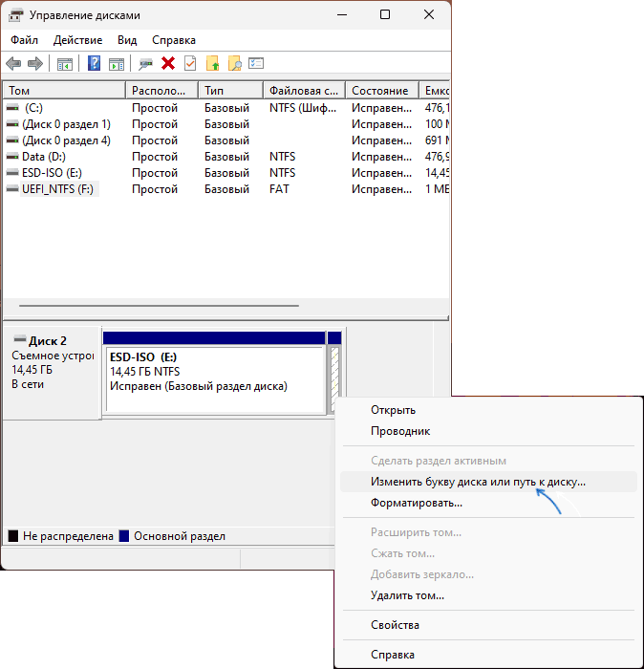Click the Диск 2 disk icon
Image resolution: width=644 pixels, height=669 pixels.
[20, 339]
